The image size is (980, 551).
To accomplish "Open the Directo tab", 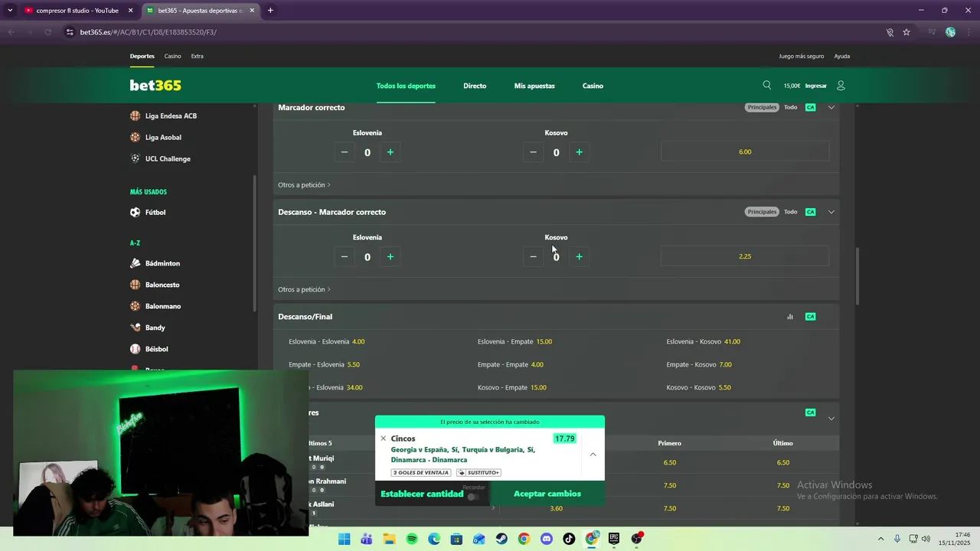I will click(475, 86).
